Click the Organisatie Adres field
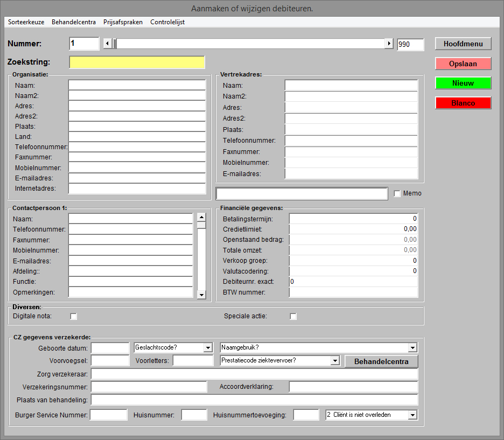The height and width of the screenshot is (440, 504). pyautogui.click(x=137, y=106)
